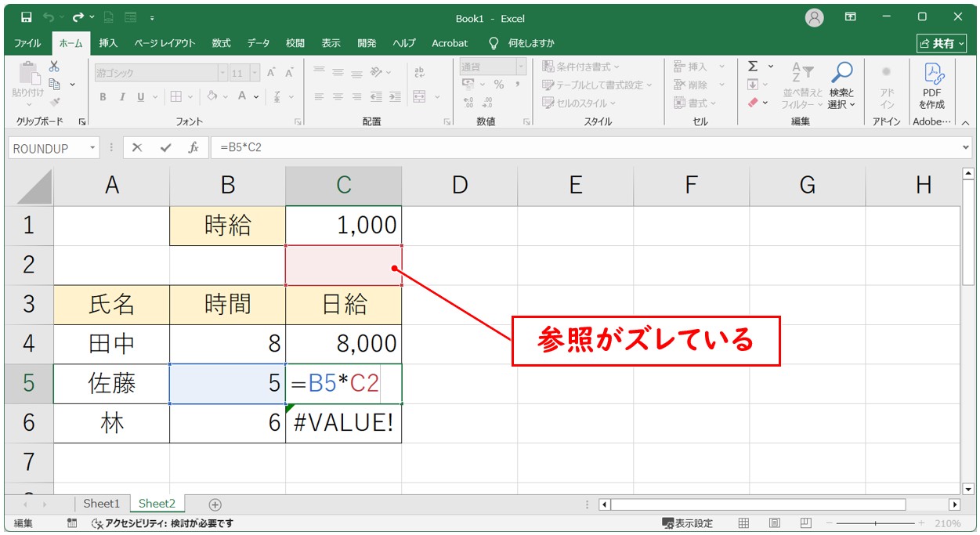Click the Save icon in the title bar
The image size is (980, 535).
[26, 16]
